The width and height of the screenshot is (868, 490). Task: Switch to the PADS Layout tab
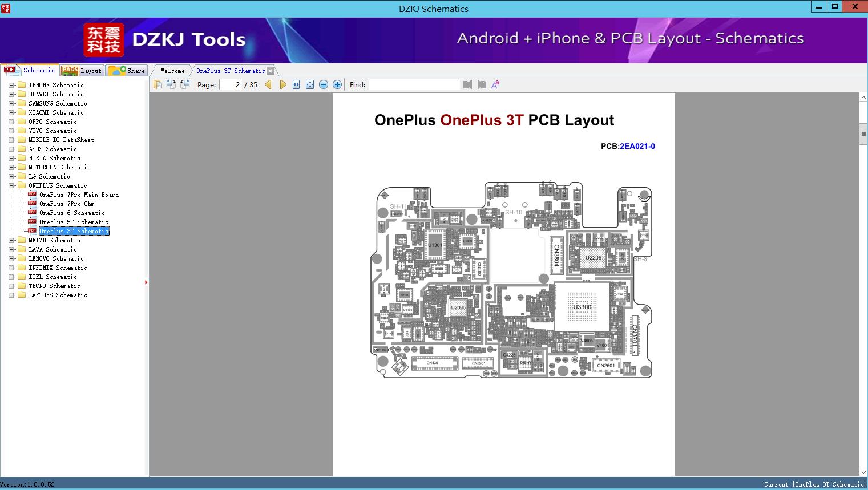click(x=82, y=71)
